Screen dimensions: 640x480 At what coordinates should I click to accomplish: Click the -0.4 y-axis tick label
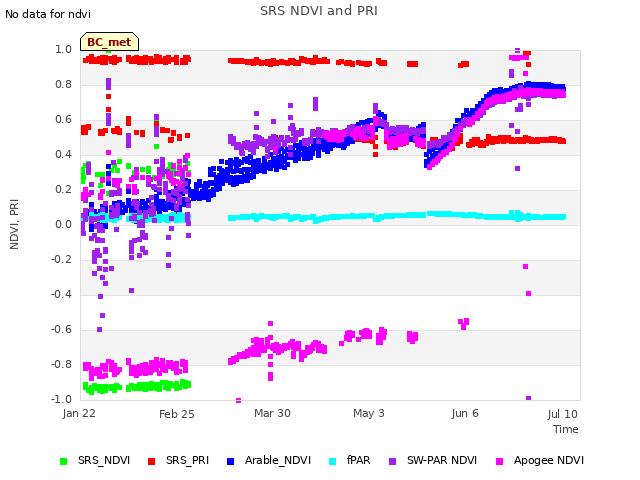(x=61, y=294)
